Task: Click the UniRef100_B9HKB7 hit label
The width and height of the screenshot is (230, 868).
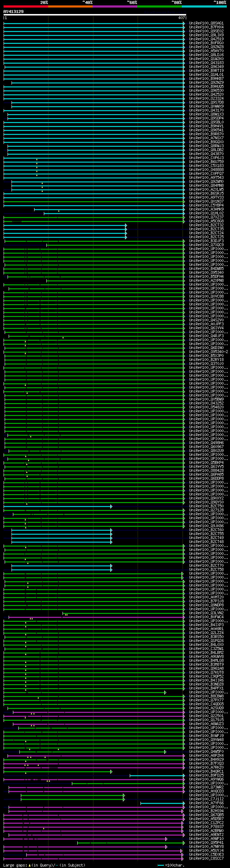Action: [206, 79]
